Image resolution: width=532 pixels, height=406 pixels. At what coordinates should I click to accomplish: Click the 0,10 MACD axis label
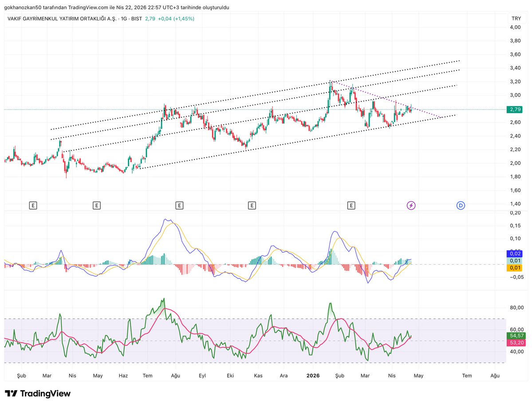[x=515, y=238]
